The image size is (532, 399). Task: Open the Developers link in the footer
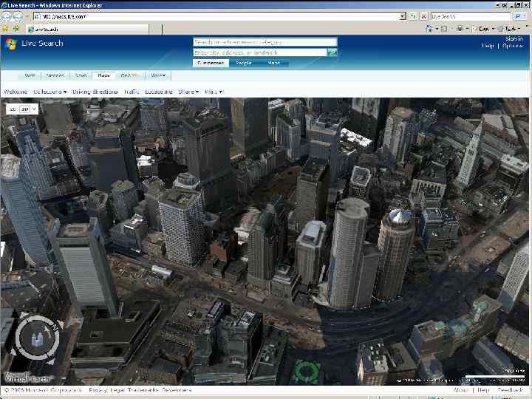tap(176, 390)
